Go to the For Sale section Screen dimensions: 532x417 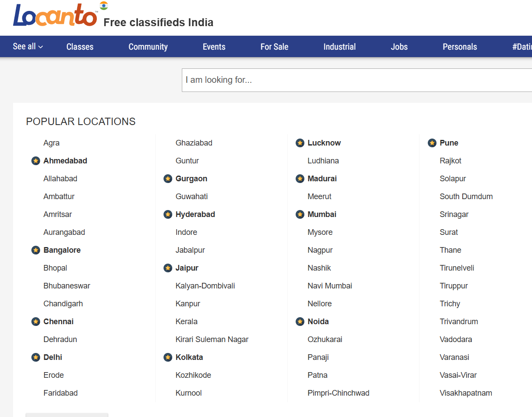click(274, 47)
